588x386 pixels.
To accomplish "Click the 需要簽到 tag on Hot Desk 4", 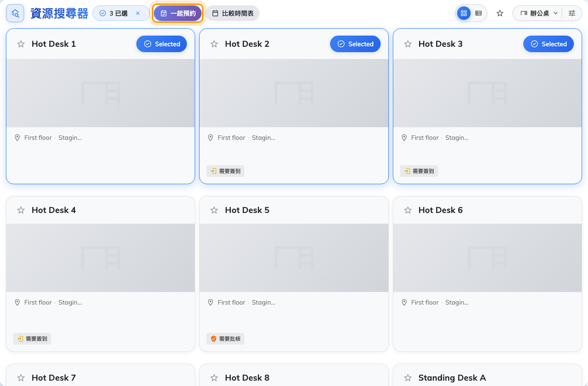I will coord(32,339).
